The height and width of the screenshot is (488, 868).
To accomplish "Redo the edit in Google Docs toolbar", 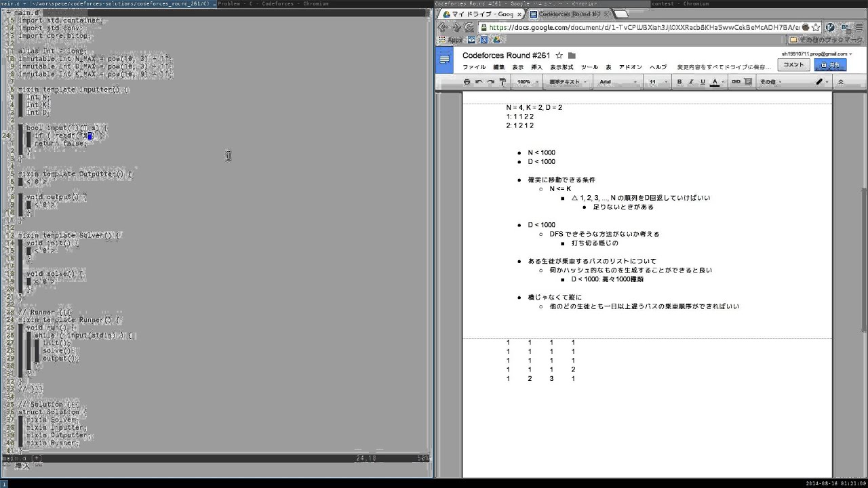I will click(490, 82).
